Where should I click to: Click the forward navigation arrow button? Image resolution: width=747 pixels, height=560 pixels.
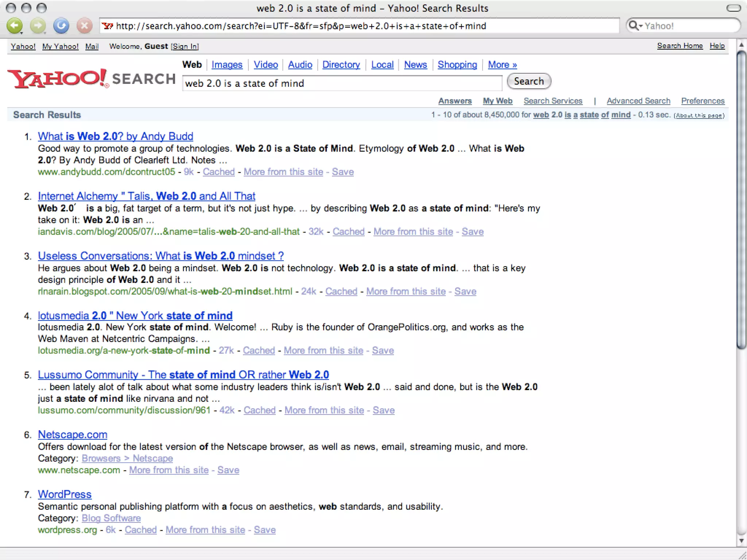click(38, 26)
